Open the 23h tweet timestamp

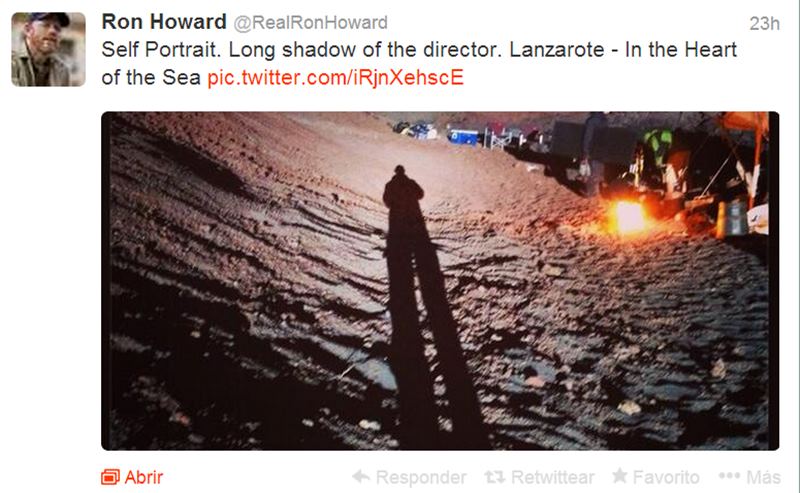point(764,23)
